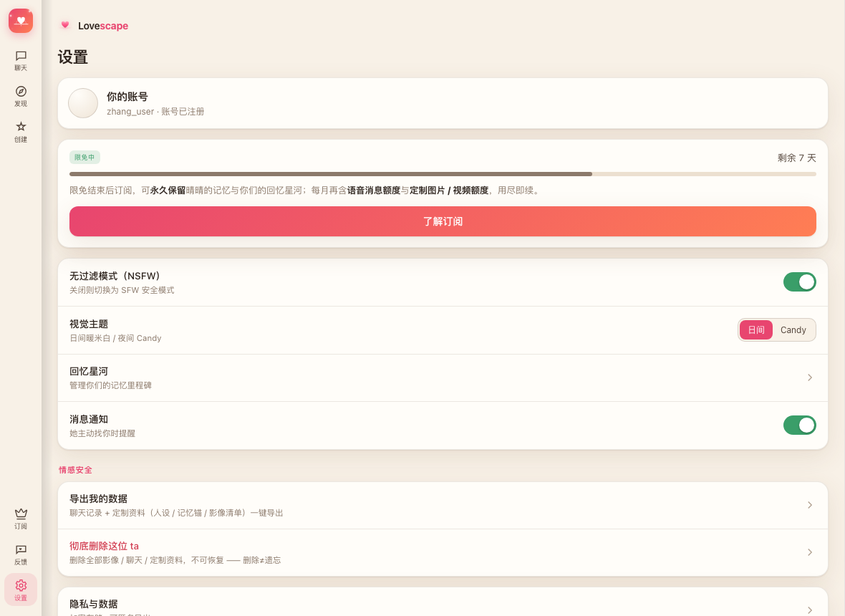
Task: Open the 订阅 crown icon
Action: click(21, 519)
